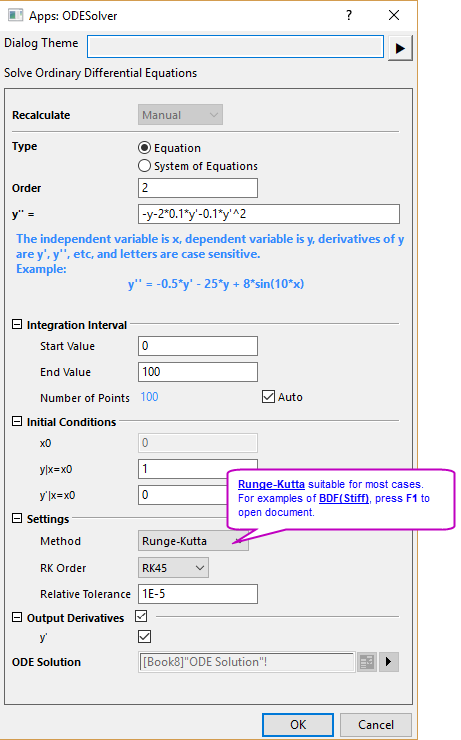The width and height of the screenshot is (461, 740).
Task: Open the BDF(Stiff) link in tooltip
Action: (344, 498)
